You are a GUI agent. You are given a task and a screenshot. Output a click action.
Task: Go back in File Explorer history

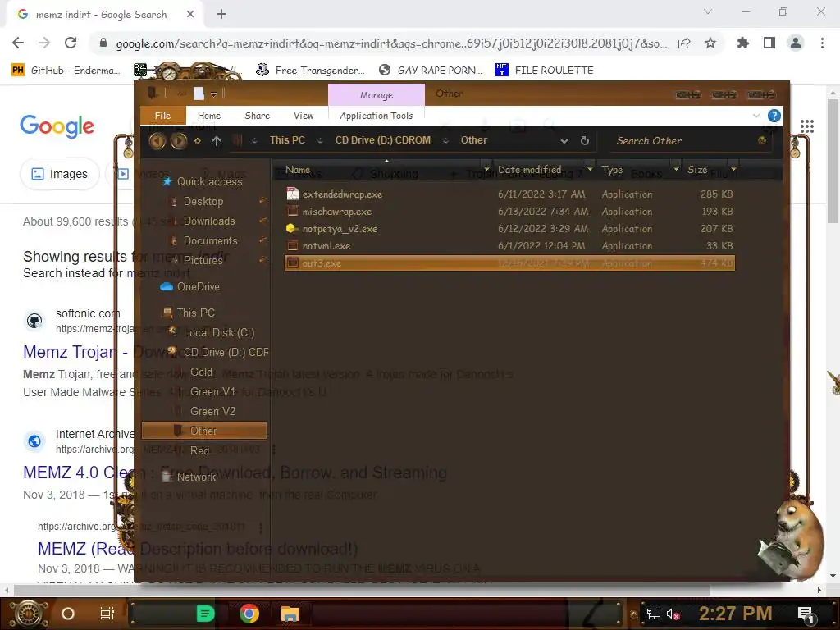coord(157,141)
